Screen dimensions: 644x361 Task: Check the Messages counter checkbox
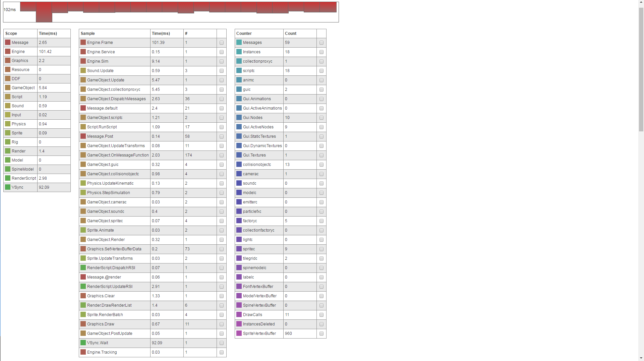pyautogui.click(x=321, y=43)
